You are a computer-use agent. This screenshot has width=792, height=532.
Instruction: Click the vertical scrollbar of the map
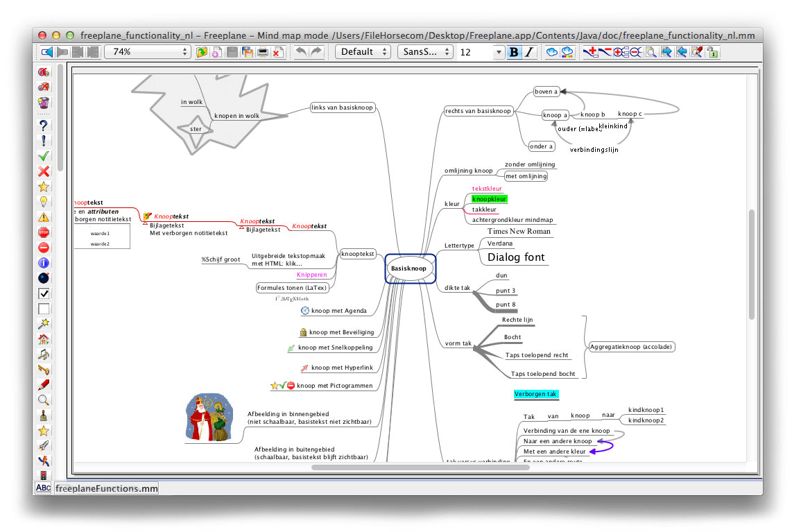(751, 264)
